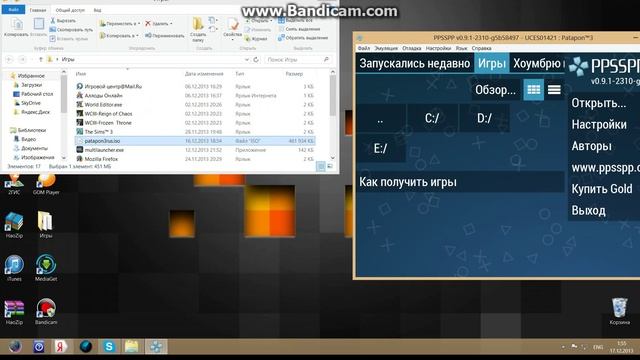
Task: Select The Sims 3 shortcut
Action: tap(195, 132)
